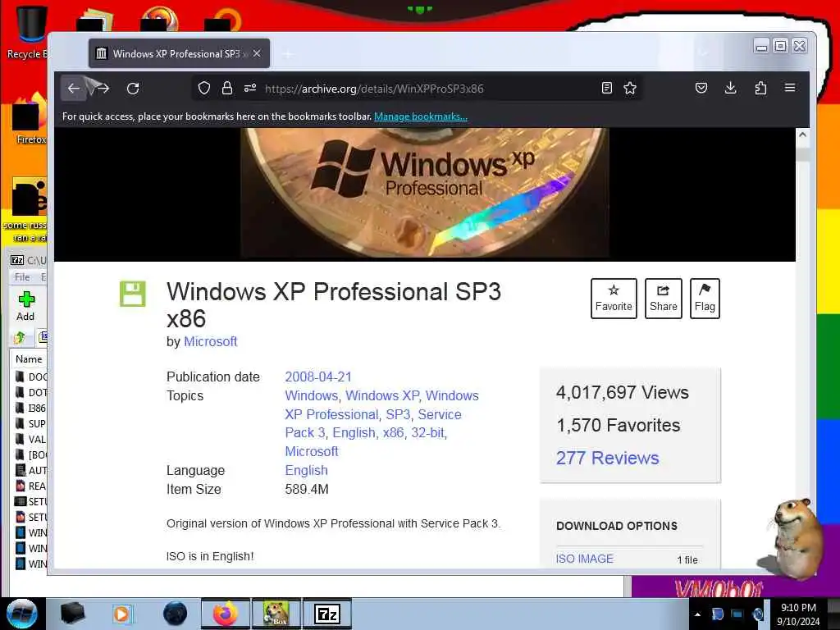Click Name column header in 7-Zip
This screenshot has height=630, width=840.
pyautogui.click(x=29, y=359)
